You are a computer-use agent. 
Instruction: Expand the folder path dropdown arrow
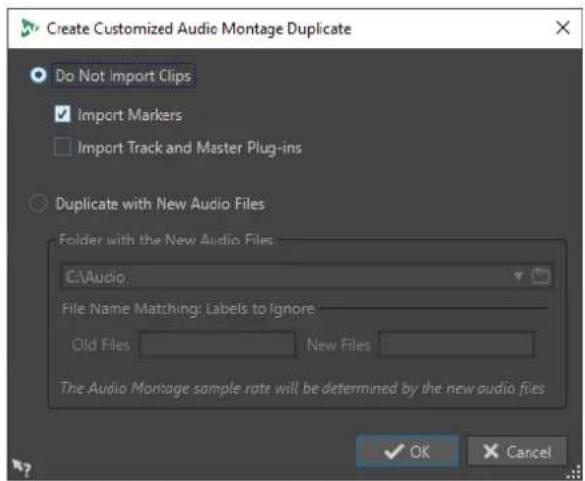(518, 276)
